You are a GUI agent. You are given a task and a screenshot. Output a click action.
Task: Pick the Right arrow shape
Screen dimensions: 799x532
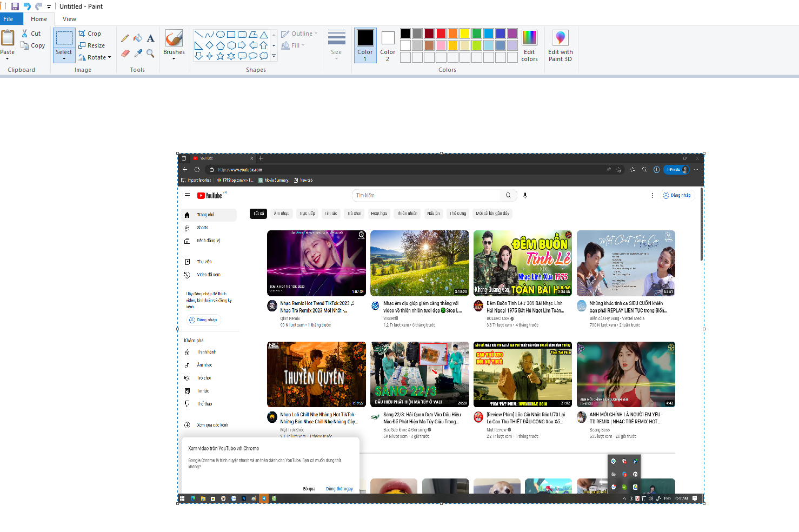[x=242, y=45]
